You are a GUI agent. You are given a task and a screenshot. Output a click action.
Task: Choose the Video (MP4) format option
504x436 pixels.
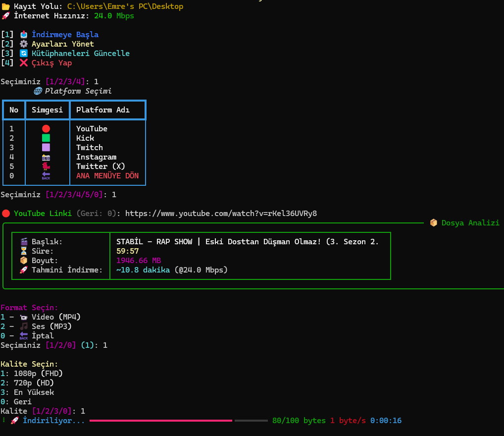(56, 317)
